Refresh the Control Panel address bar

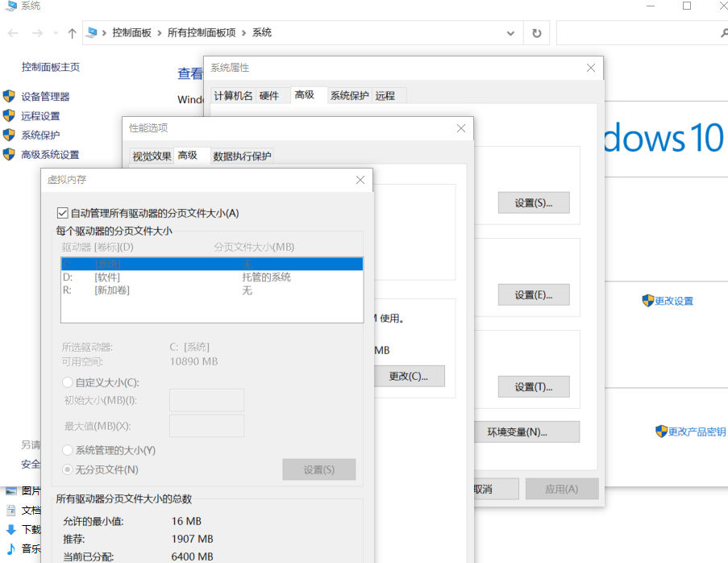coord(536,33)
